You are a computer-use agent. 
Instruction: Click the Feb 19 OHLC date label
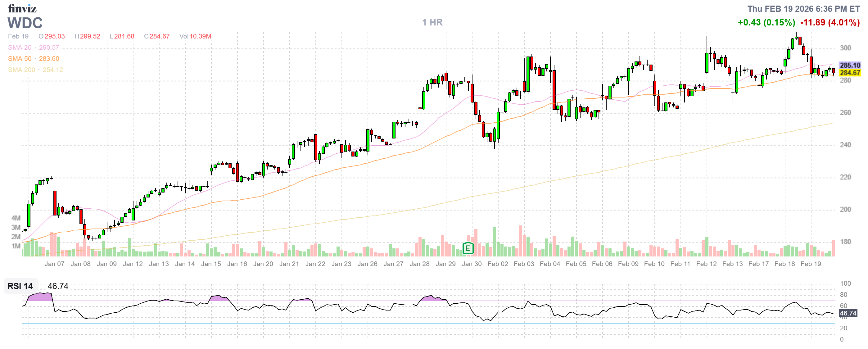(18, 36)
